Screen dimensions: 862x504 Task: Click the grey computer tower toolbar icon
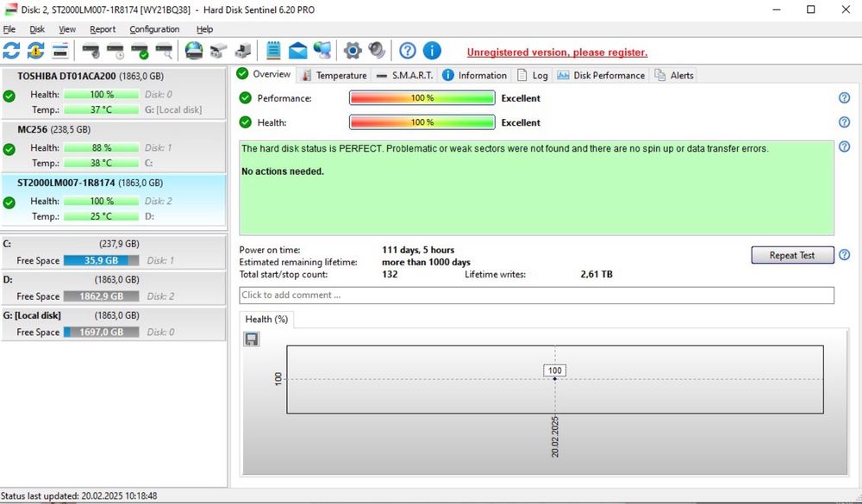(x=242, y=51)
